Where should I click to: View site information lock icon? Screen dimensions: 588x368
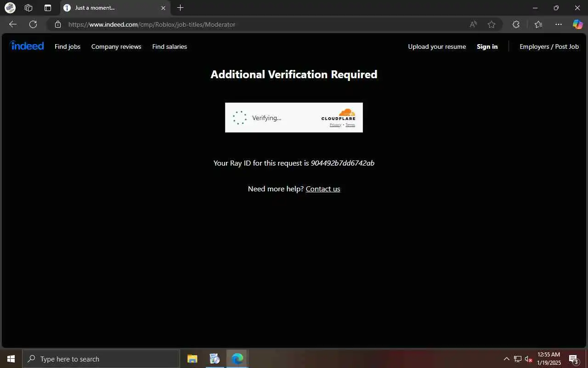click(x=57, y=24)
